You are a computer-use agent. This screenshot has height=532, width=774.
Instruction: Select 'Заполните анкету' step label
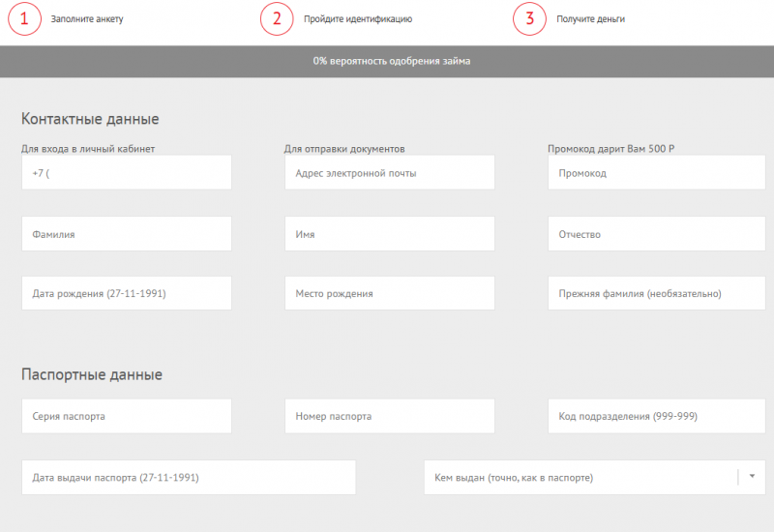87,19
